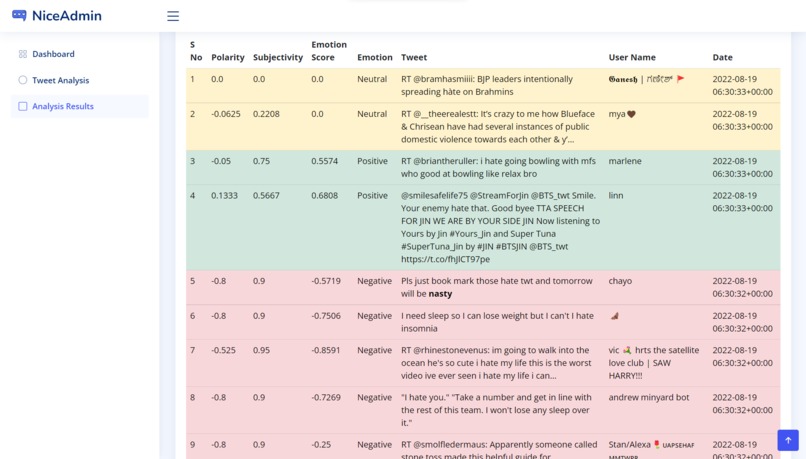806x459 pixels.
Task: Click subjectivity value 0.95
Action: tap(261, 350)
